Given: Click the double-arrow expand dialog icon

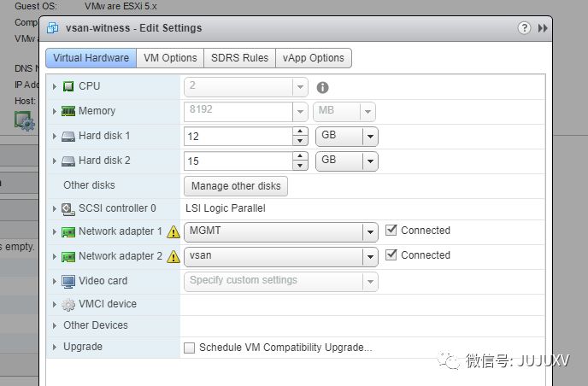Looking at the screenshot, I should tap(543, 28).
